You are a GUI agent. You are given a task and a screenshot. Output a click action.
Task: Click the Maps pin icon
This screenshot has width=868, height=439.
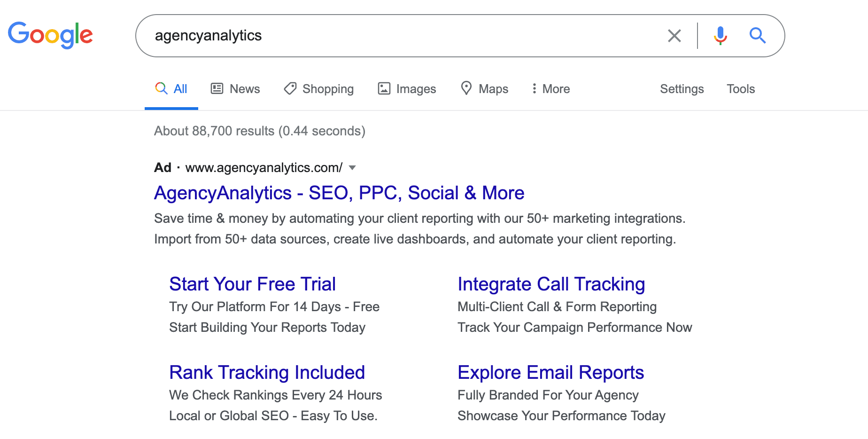[466, 88]
